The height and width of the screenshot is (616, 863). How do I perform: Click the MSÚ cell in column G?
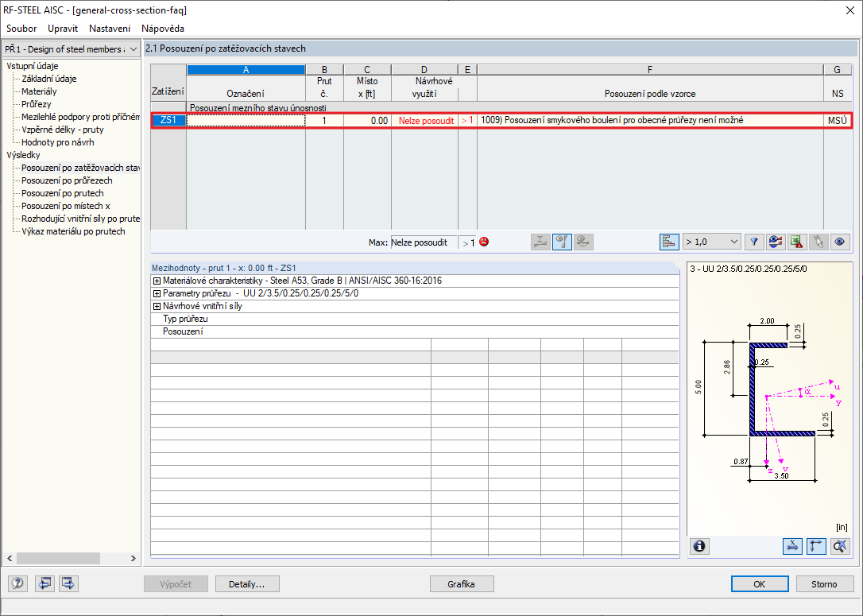click(837, 121)
